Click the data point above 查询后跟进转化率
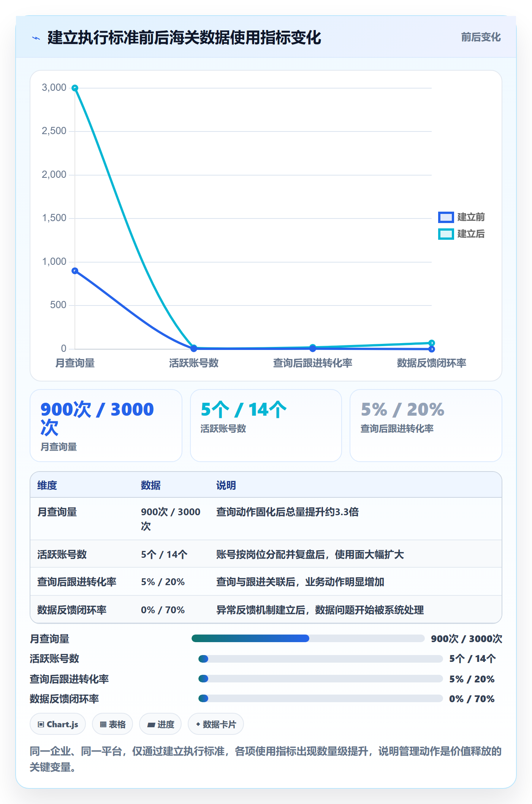Viewport: 532px width, 804px height. pyautogui.click(x=313, y=348)
